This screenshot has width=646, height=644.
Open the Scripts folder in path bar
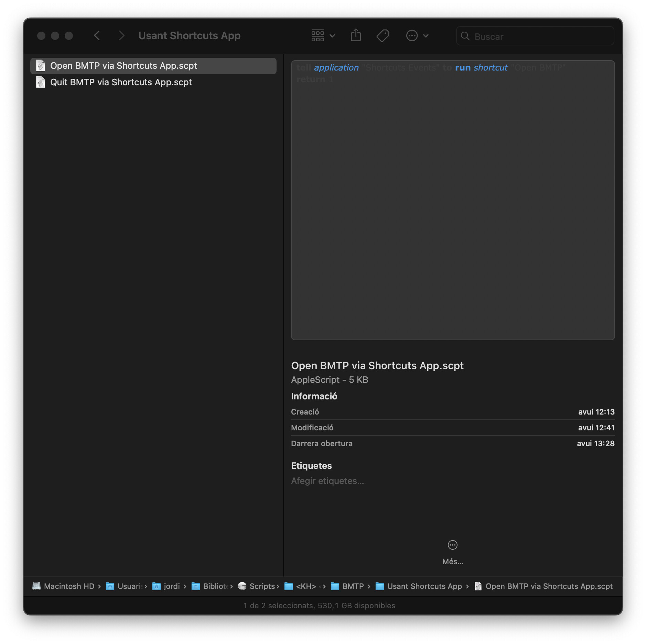coord(257,586)
